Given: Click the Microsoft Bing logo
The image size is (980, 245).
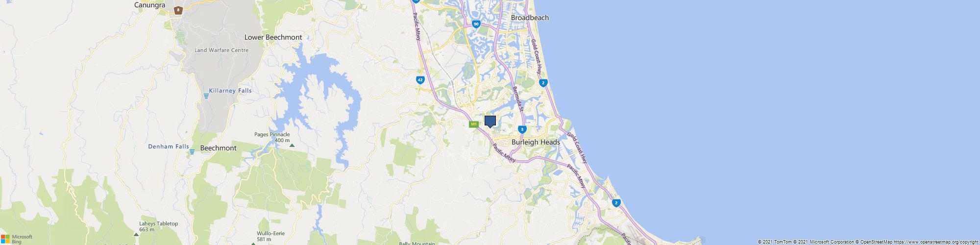Looking at the screenshot, I should click(x=17, y=239).
